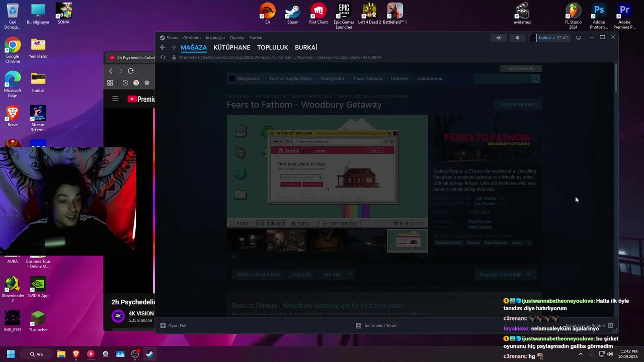This screenshot has width=644, height=362.
Task: Reload the background browser page
Action: [131, 71]
